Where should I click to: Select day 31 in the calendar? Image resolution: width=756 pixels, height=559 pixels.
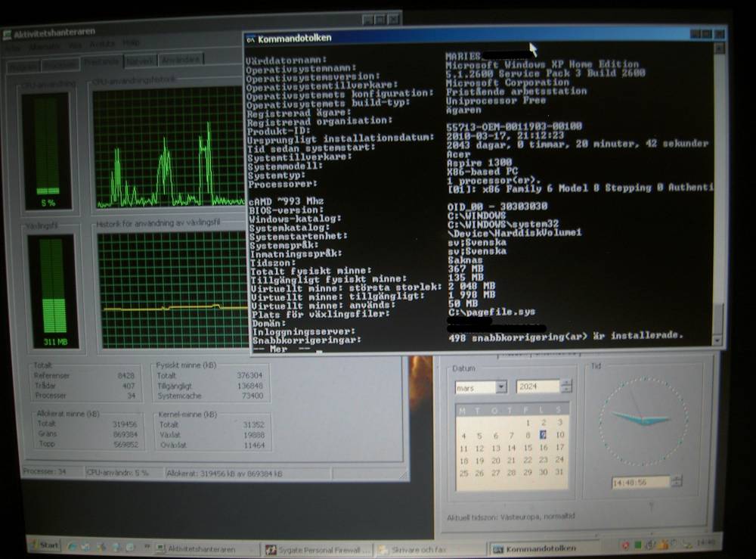(x=559, y=472)
